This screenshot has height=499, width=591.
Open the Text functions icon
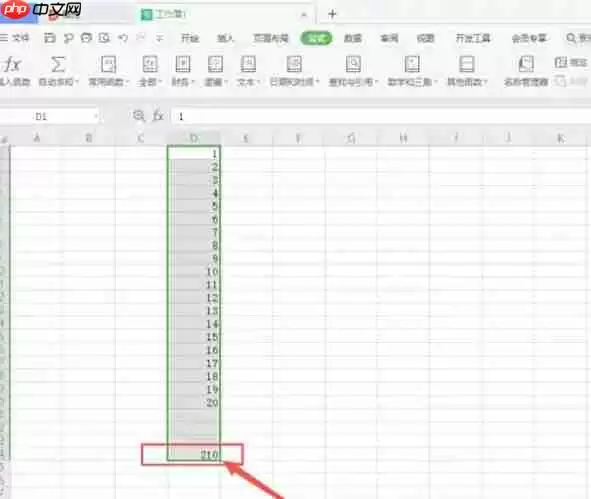248,64
